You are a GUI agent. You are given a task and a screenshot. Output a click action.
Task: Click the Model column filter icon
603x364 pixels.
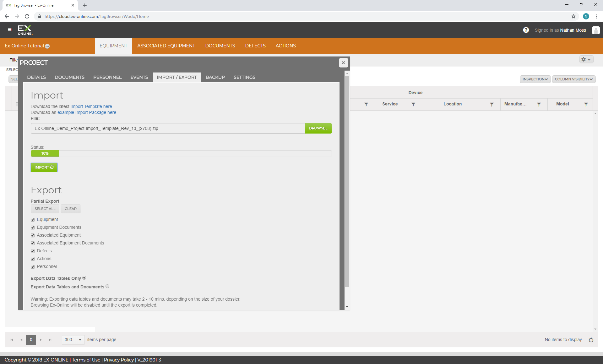[x=586, y=104]
